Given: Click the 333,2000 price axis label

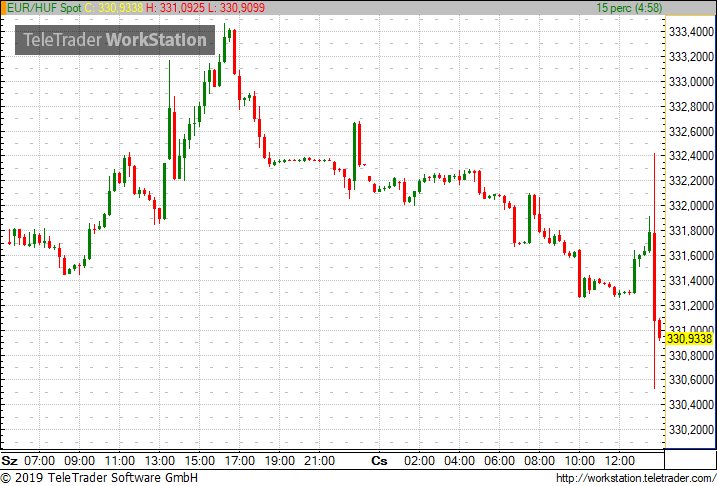Looking at the screenshot, I should [691, 57].
